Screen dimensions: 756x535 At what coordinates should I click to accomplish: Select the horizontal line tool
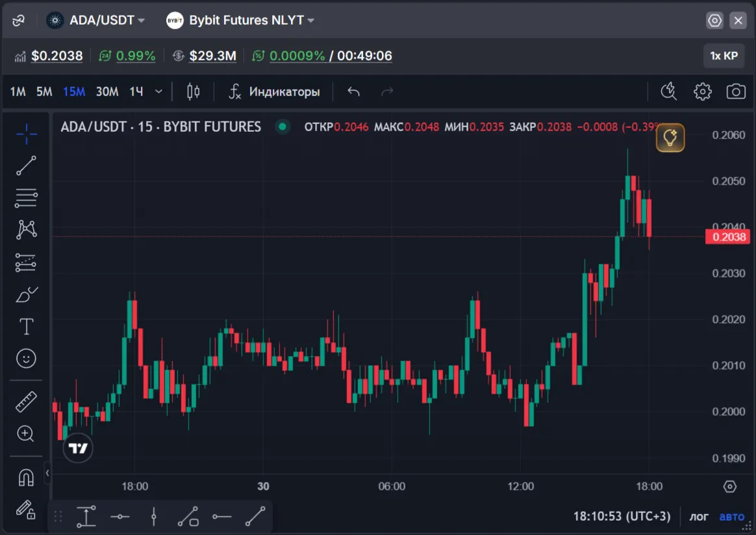pyautogui.click(x=120, y=517)
